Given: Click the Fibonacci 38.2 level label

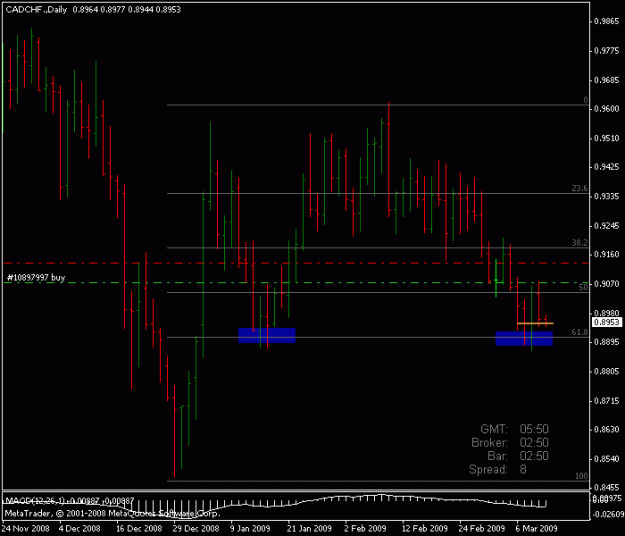Looking at the screenshot, I should click(580, 242).
